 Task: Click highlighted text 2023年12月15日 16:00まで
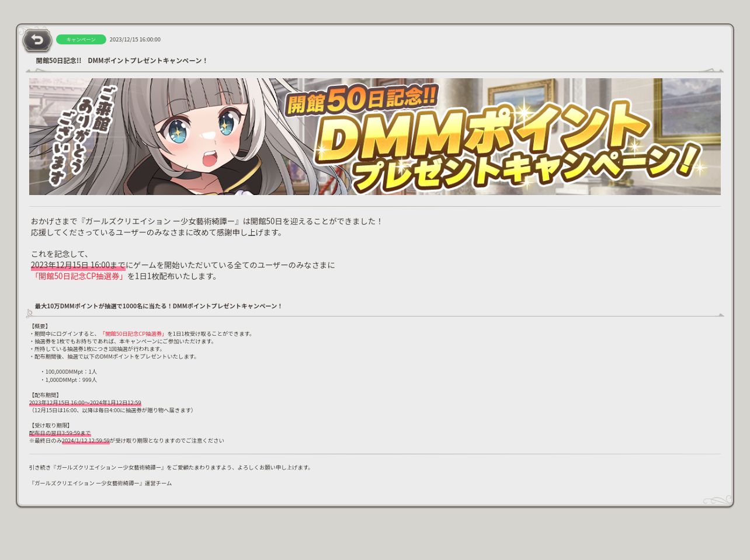coord(78,265)
